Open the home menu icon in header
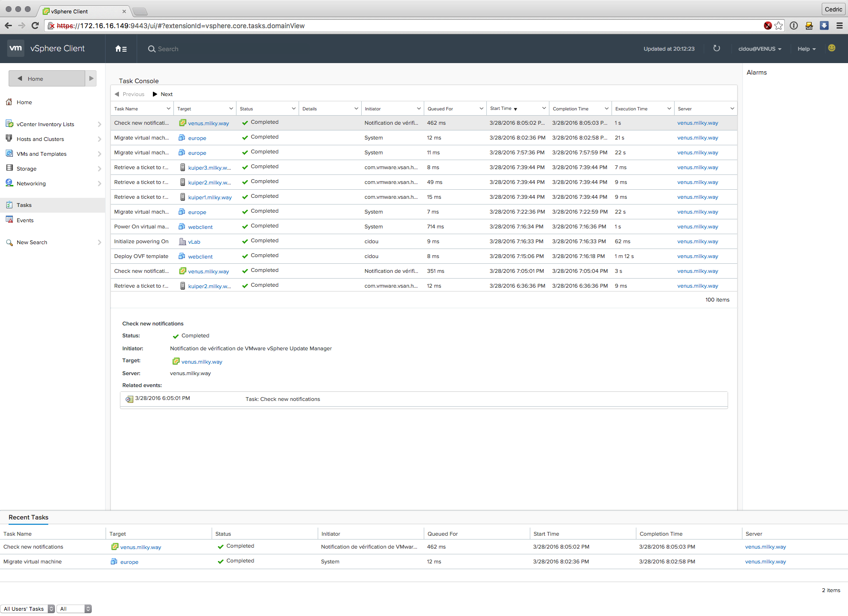Image resolution: width=848 pixels, height=616 pixels. pos(121,49)
